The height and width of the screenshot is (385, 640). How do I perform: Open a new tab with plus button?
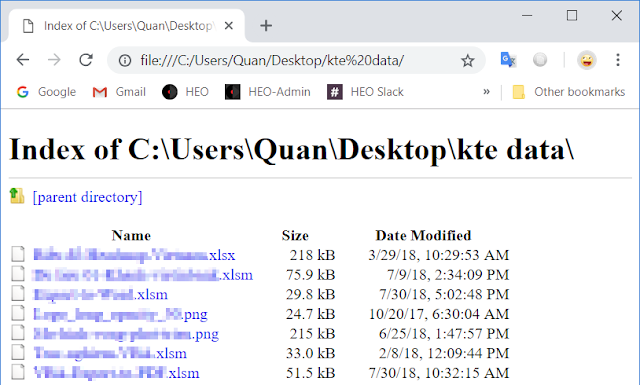[x=266, y=26]
